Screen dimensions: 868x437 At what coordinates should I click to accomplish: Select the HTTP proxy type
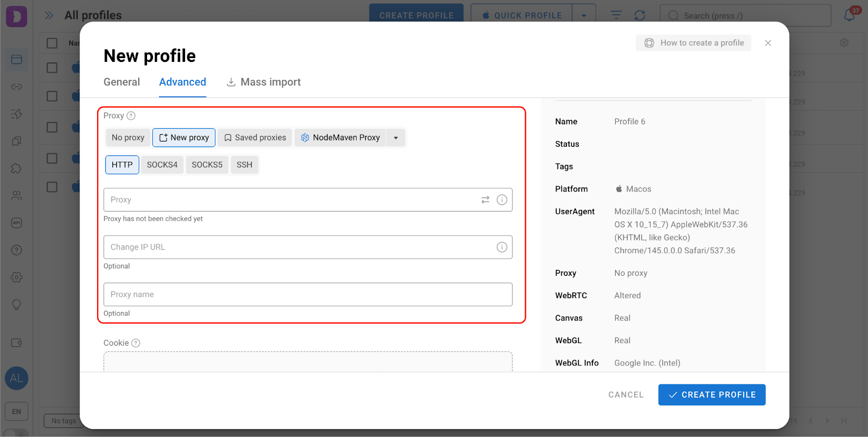click(x=122, y=164)
